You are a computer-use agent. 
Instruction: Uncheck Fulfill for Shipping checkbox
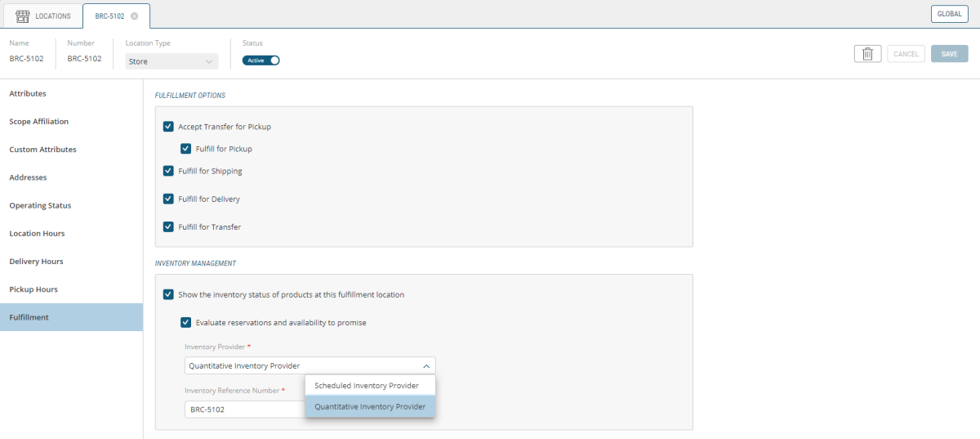(168, 171)
